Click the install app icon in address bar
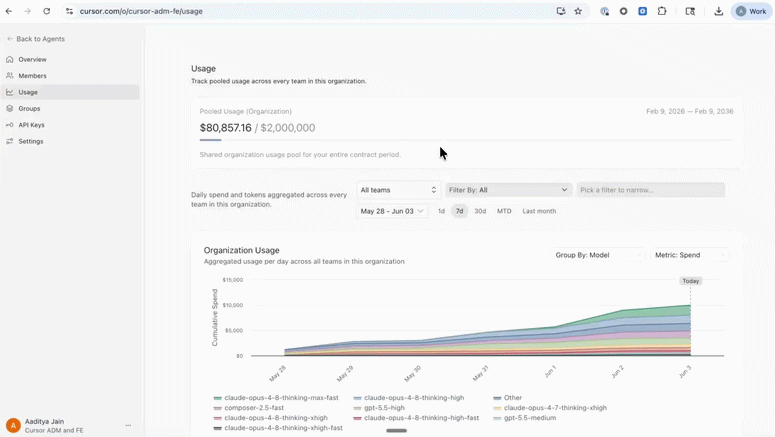 (x=560, y=11)
